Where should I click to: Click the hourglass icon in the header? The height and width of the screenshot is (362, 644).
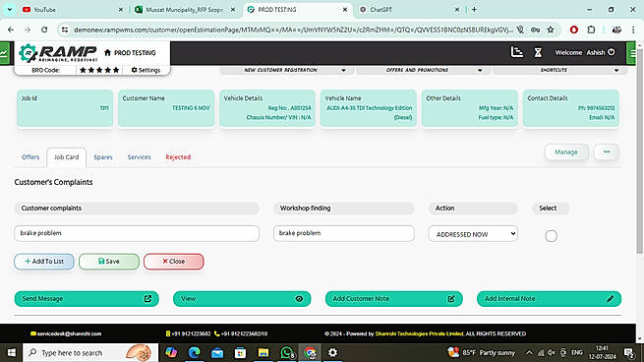538,52
